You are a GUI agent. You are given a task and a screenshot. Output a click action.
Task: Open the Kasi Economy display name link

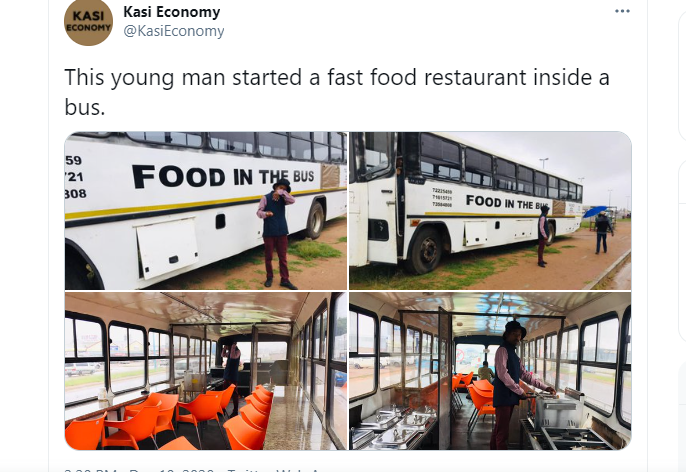(x=172, y=12)
